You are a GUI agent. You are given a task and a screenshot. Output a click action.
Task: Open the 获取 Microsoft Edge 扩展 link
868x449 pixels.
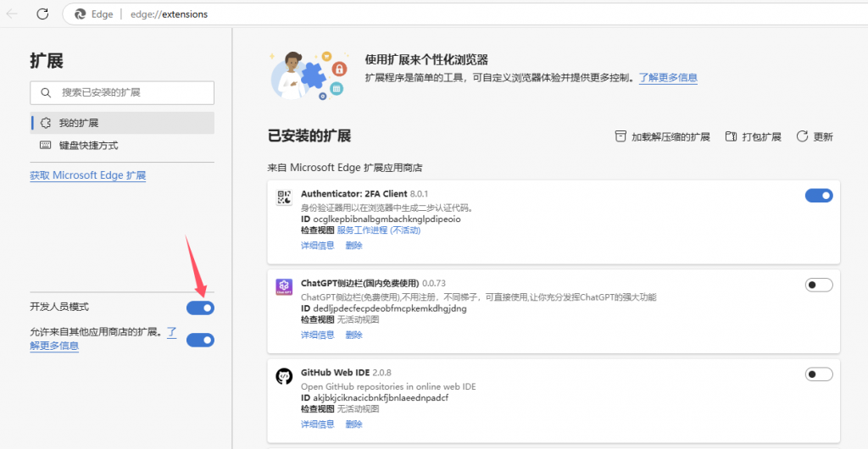(88, 175)
